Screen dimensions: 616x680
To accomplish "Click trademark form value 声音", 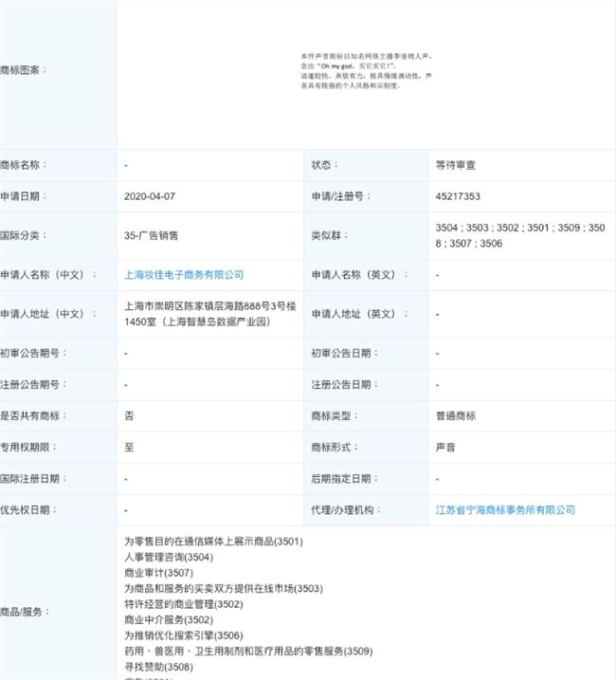I will pyautogui.click(x=445, y=448).
